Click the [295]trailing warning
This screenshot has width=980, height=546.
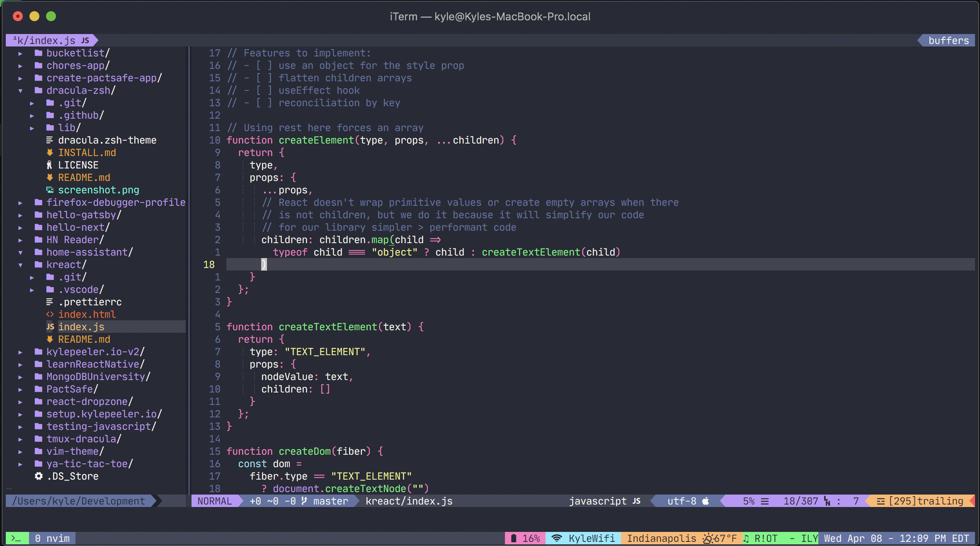pos(926,501)
